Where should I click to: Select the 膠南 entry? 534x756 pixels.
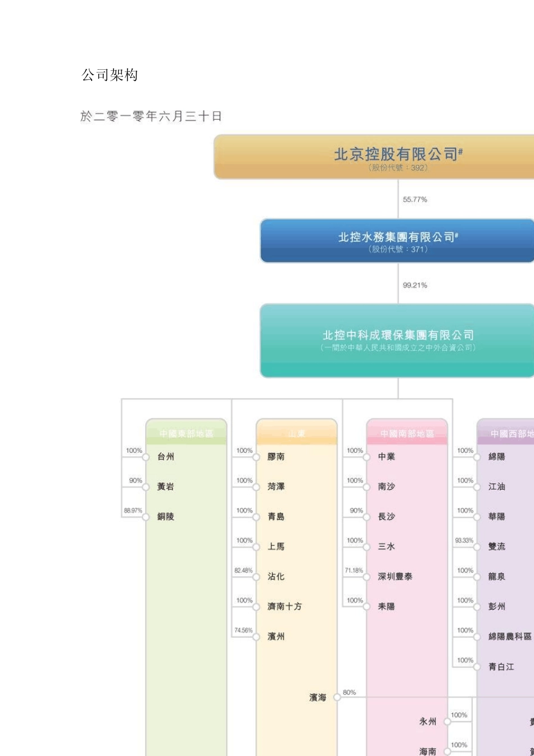[276, 457]
